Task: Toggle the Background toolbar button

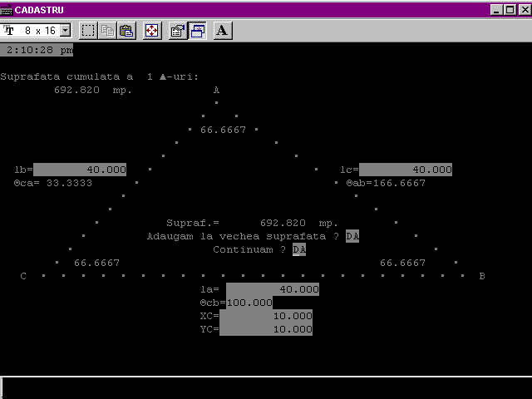Action: [197, 31]
